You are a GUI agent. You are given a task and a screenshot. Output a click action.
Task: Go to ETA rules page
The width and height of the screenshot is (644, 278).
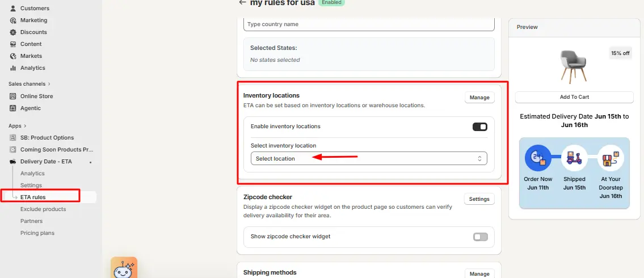point(33,197)
